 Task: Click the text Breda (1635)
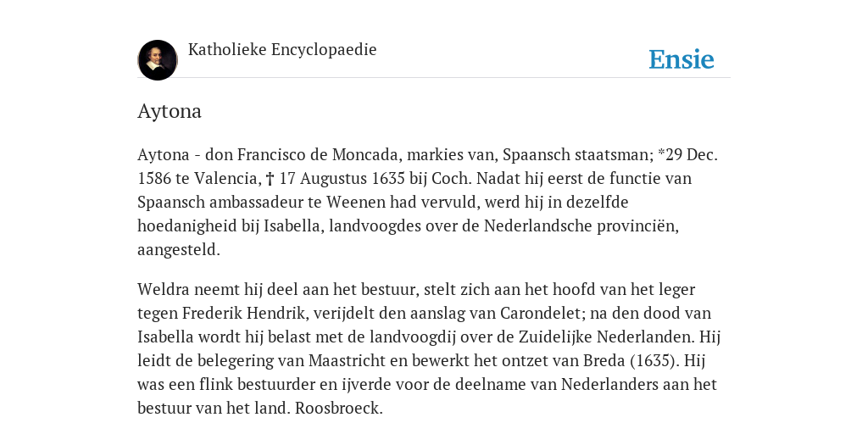[631, 361]
